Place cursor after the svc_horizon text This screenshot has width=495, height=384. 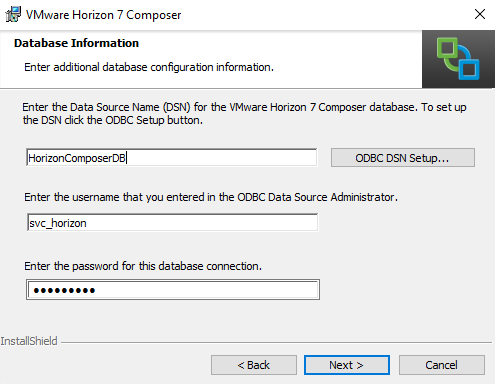coord(87,223)
